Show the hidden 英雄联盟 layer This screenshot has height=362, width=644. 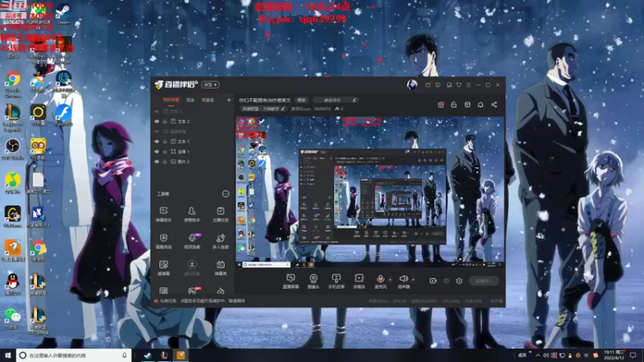tap(156, 131)
